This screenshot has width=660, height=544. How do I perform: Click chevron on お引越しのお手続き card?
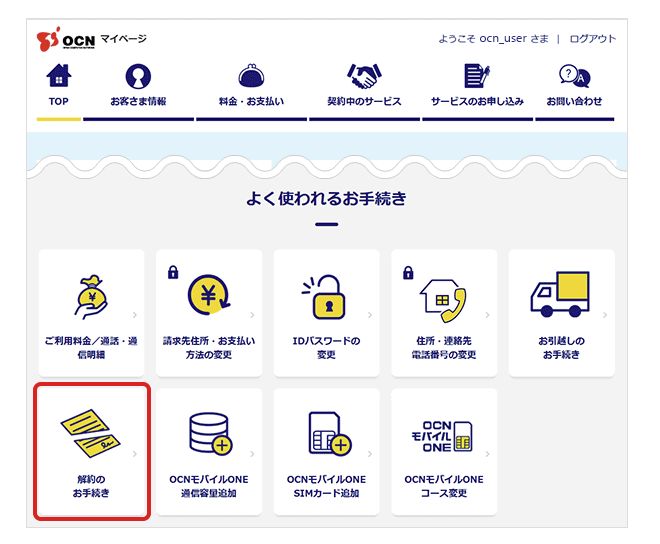(604, 315)
